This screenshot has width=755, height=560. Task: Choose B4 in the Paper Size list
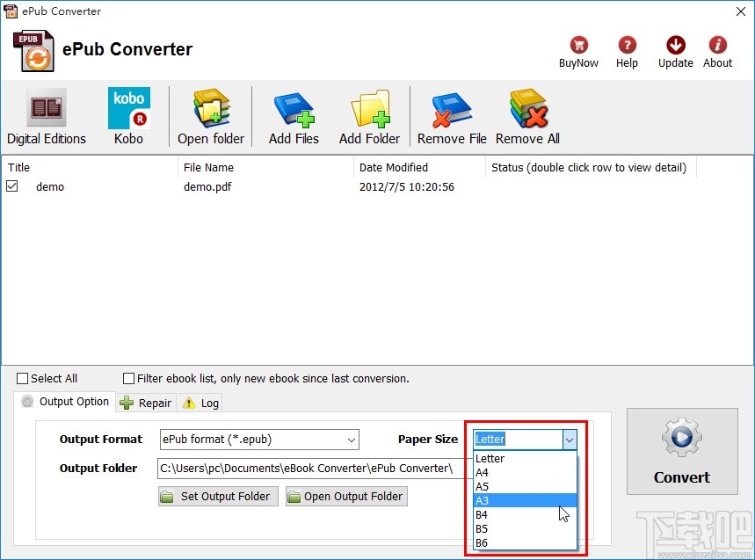coord(525,514)
